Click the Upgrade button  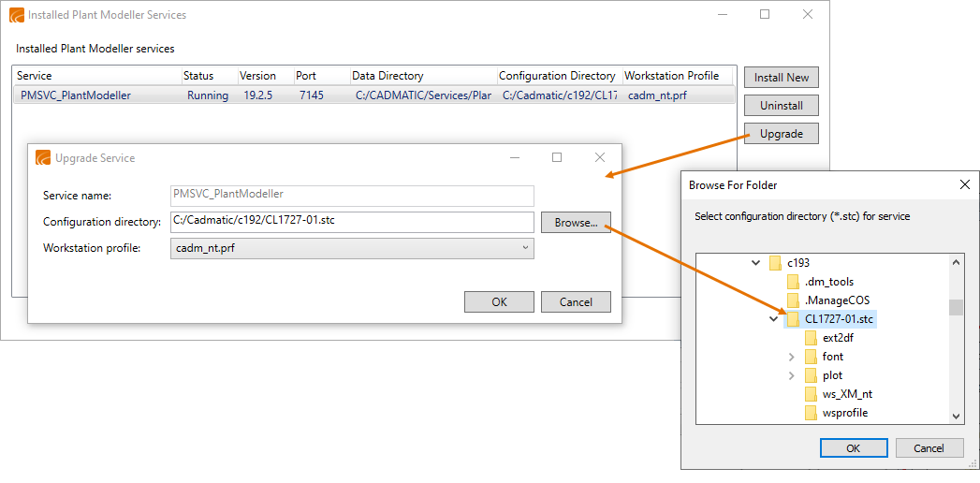(781, 134)
